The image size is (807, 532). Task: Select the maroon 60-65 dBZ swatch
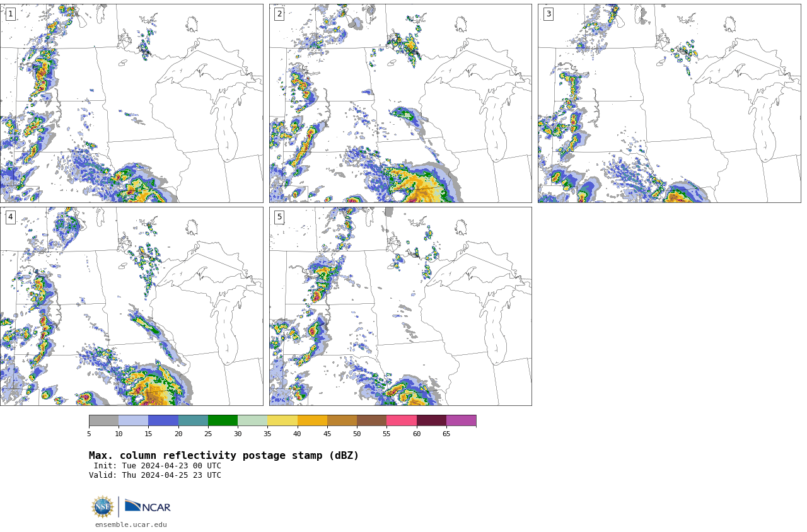431,420
